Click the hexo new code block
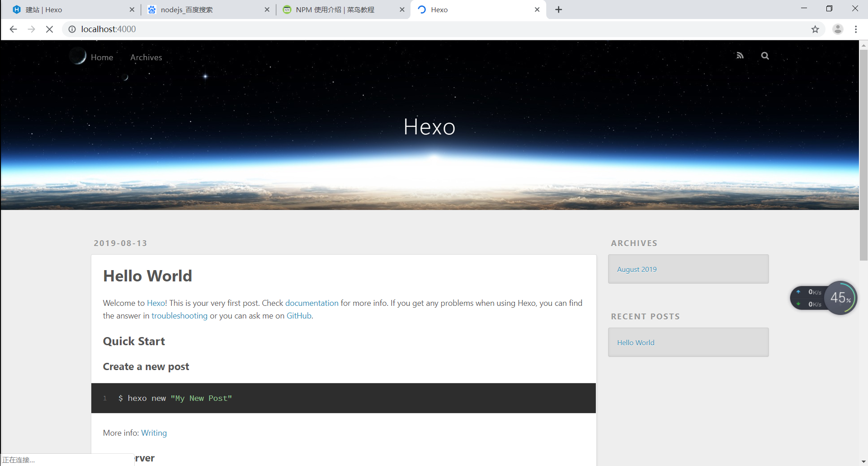This screenshot has width=868, height=466. [x=344, y=398]
